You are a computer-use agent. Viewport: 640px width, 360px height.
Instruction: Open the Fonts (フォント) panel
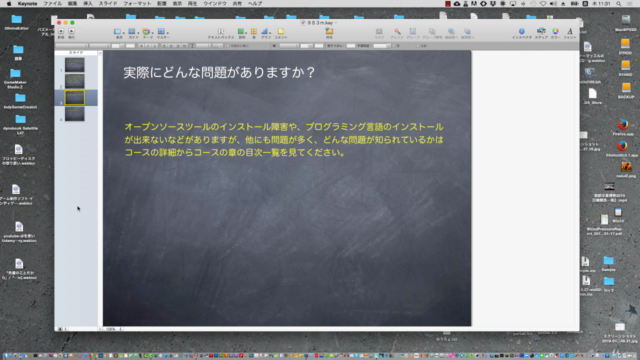pyautogui.click(x=570, y=31)
